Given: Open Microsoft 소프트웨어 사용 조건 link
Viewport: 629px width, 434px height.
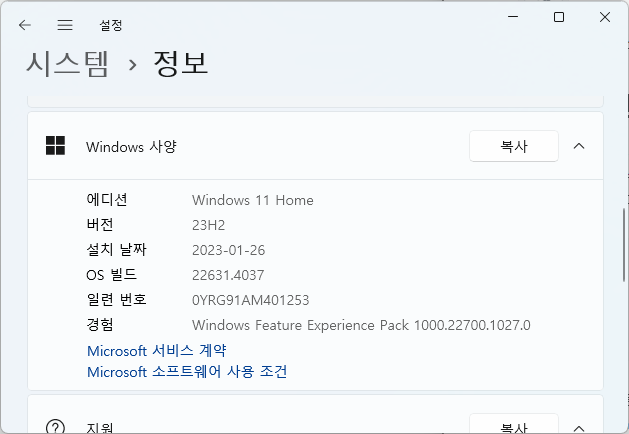Looking at the screenshot, I should (187, 371).
